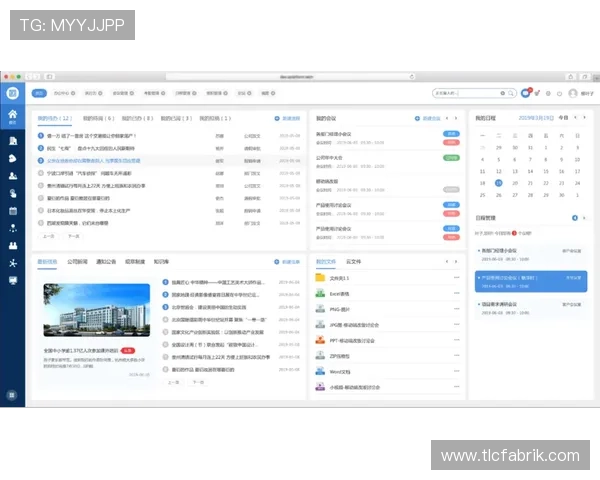Viewport: 600px width, 480px height.
Task: Click the app logo at the sidebar top
Action: (x=13, y=93)
